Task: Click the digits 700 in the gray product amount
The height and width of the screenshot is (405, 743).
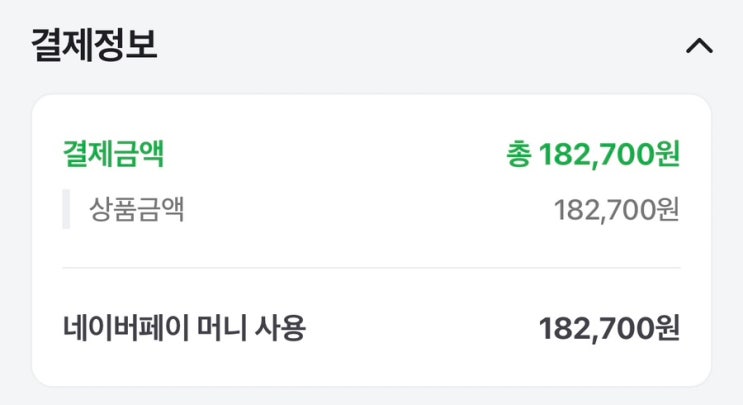Action: click(x=632, y=210)
